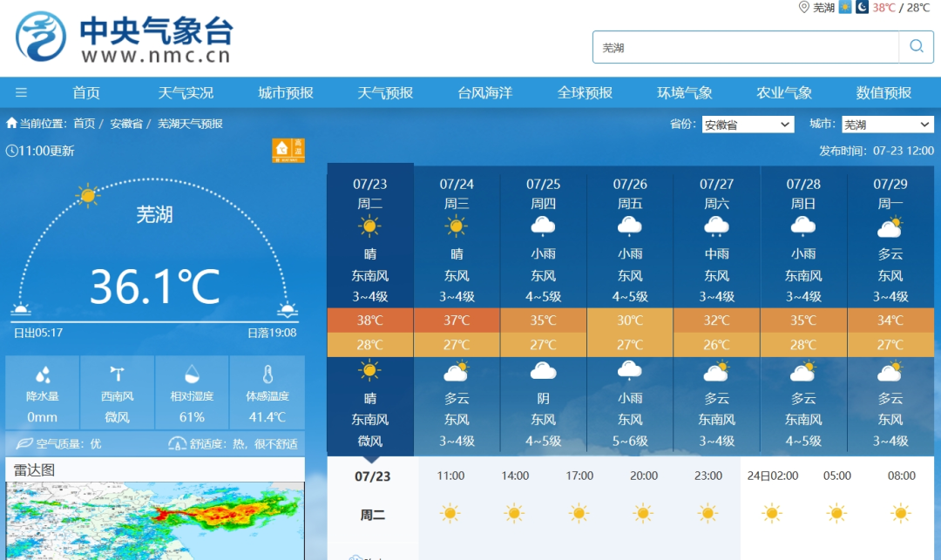Click the precipitation 降水量 droplet icon

43,374
